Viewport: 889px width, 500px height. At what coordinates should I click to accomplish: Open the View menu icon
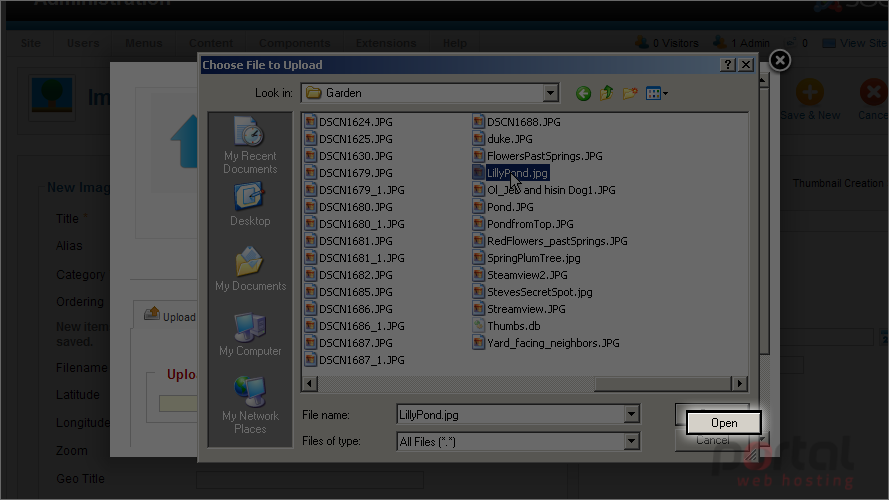pyautogui.click(x=657, y=94)
